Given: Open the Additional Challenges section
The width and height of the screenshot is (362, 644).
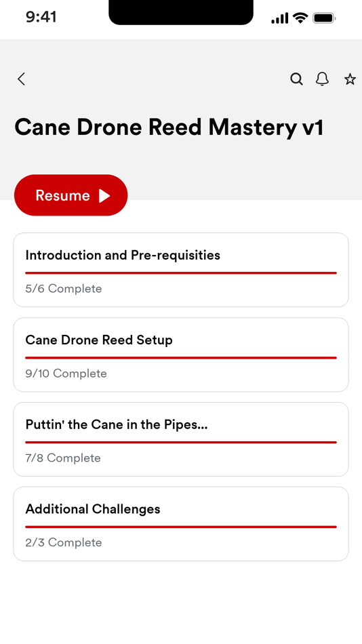Looking at the screenshot, I should click(181, 523).
